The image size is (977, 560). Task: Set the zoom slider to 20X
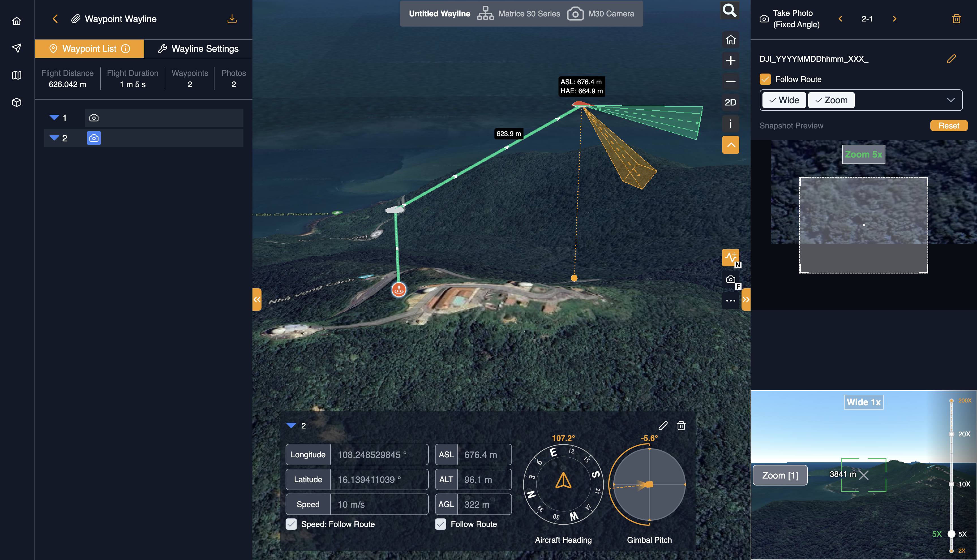(951, 434)
